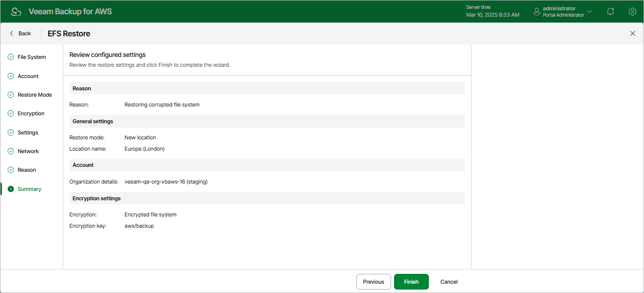Screen dimensions: 644x293
Task: Open the Settings wizard step
Action: click(x=28, y=133)
